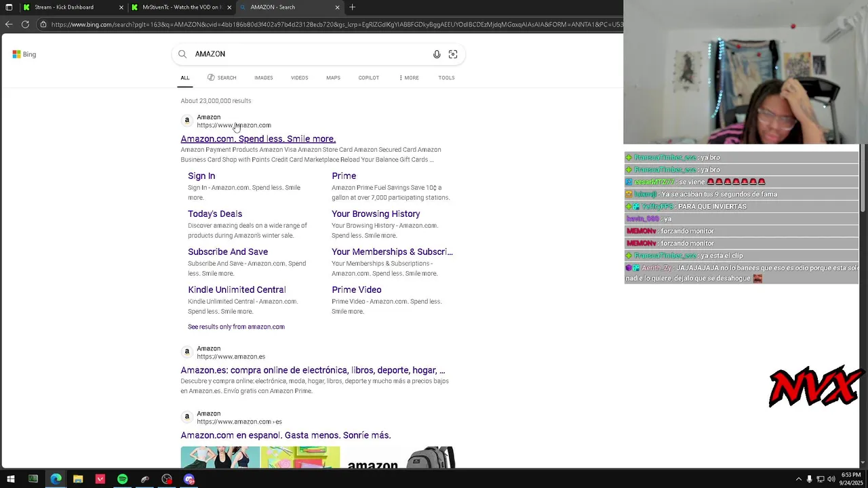Open the Prime Video sitelink
868x488 pixels.
pyautogui.click(x=357, y=290)
